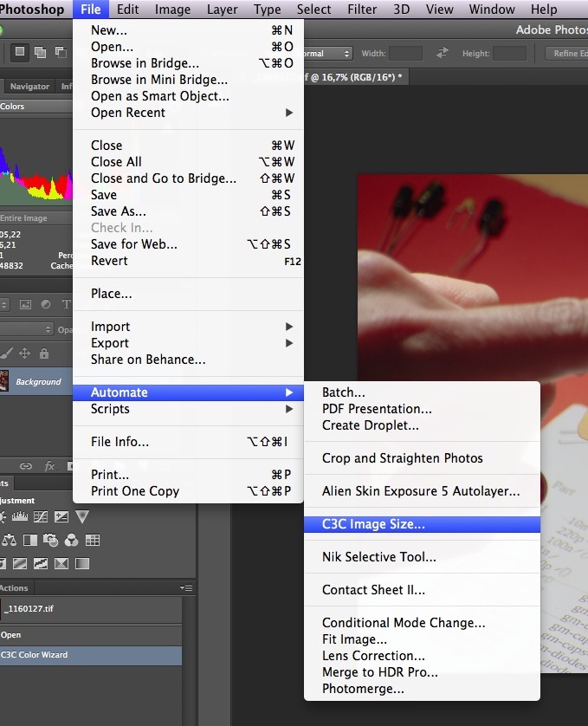Add a Vibrance adjustment
Viewport: 588px width, 726px height.
[x=82, y=516]
